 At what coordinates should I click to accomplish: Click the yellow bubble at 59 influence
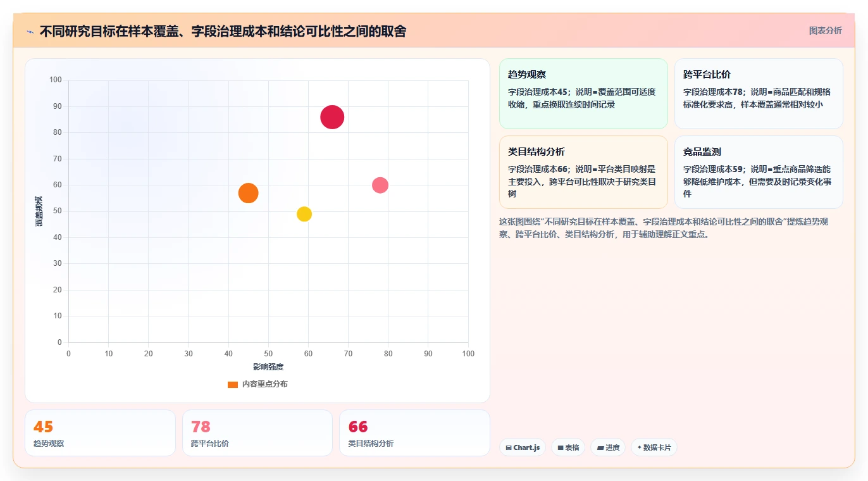(x=304, y=214)
